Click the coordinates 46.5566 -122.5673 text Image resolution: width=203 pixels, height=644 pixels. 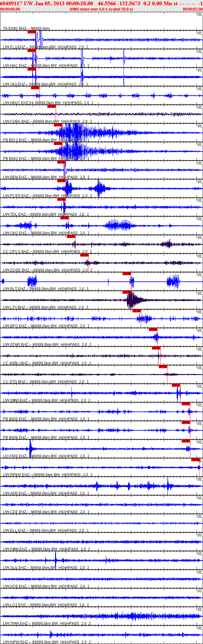pos(119,3)
